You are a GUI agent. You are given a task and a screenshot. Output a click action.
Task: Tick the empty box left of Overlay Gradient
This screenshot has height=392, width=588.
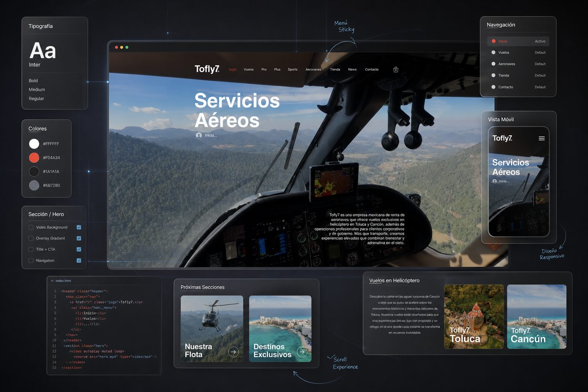pyautogui.click(x=31, y=238)
